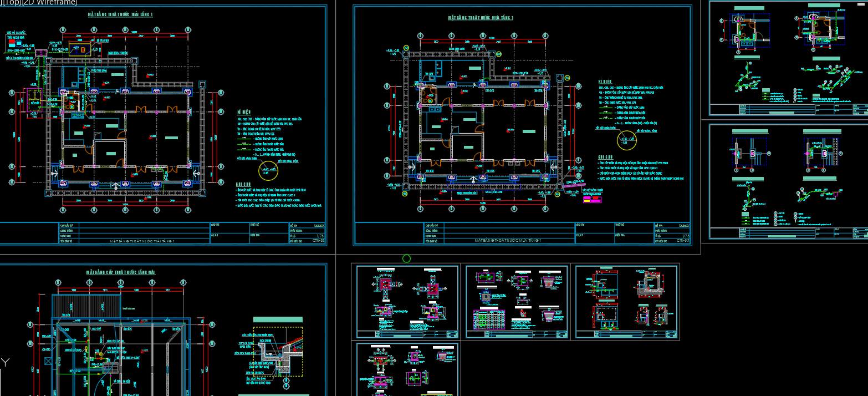Open the Top view control menu
This screenshot has height=396, width=868.
11,3
